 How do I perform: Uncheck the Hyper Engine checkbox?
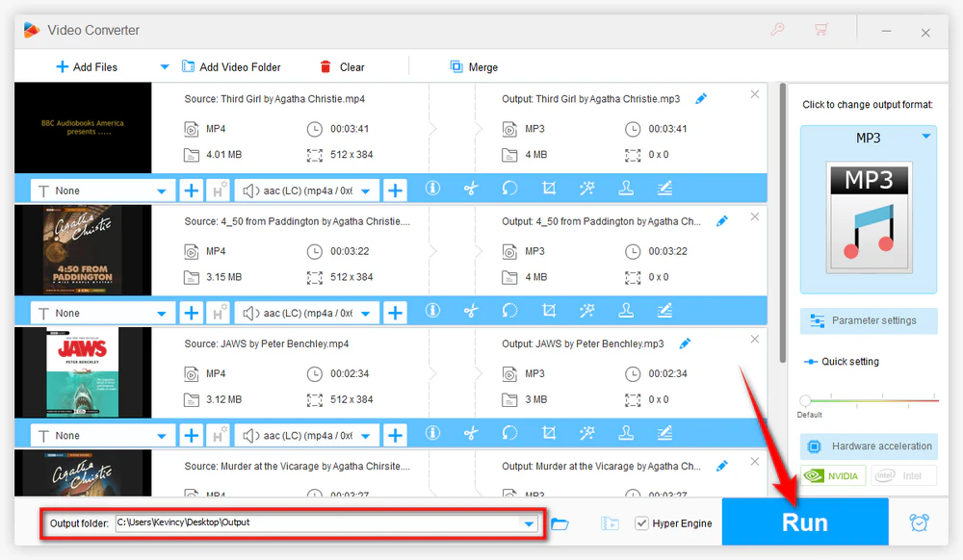641,522
